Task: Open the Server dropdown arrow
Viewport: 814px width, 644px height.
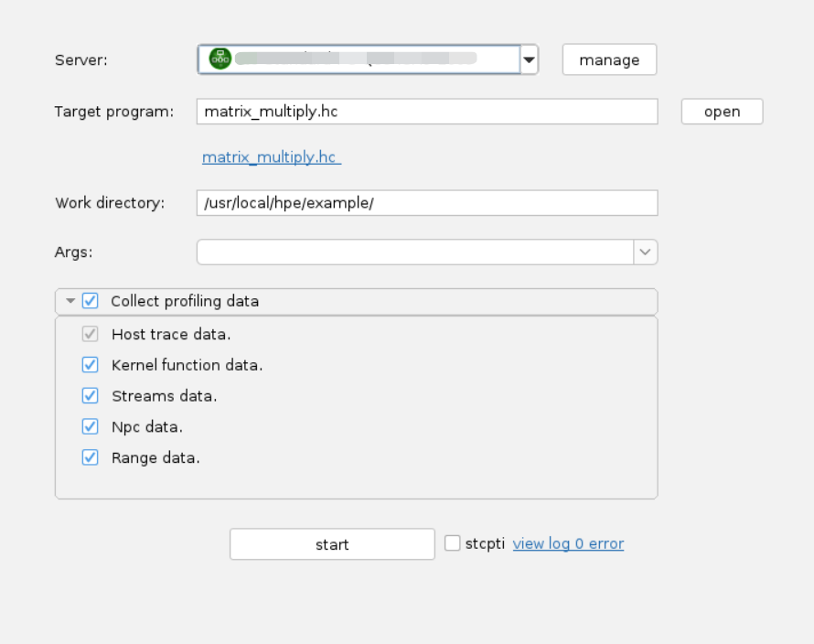Action: pos(529,59)
